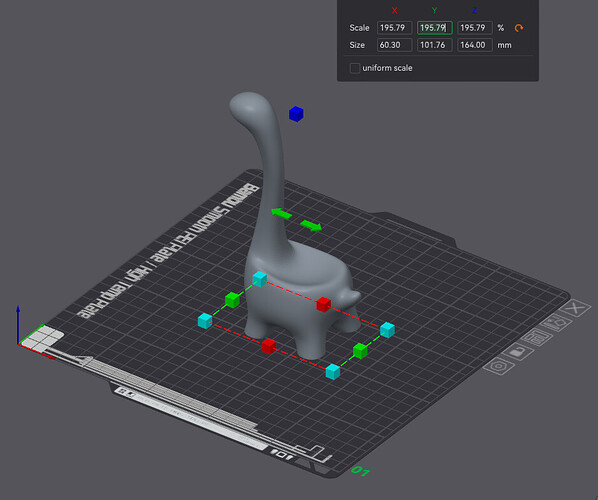598x500 pixels.
Task: Select the rightmost cyan corner scale handle
Action: tap(387, 330)
